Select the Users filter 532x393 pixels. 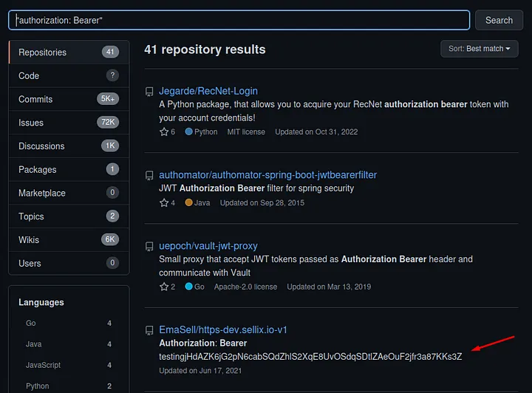[x=69, y=263]
